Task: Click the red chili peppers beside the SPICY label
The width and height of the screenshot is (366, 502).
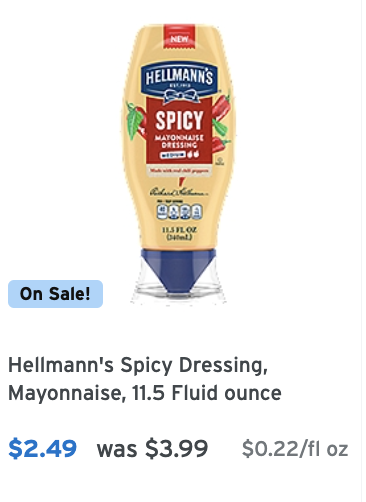Action: pyautogui.click(x=221, y=122)
